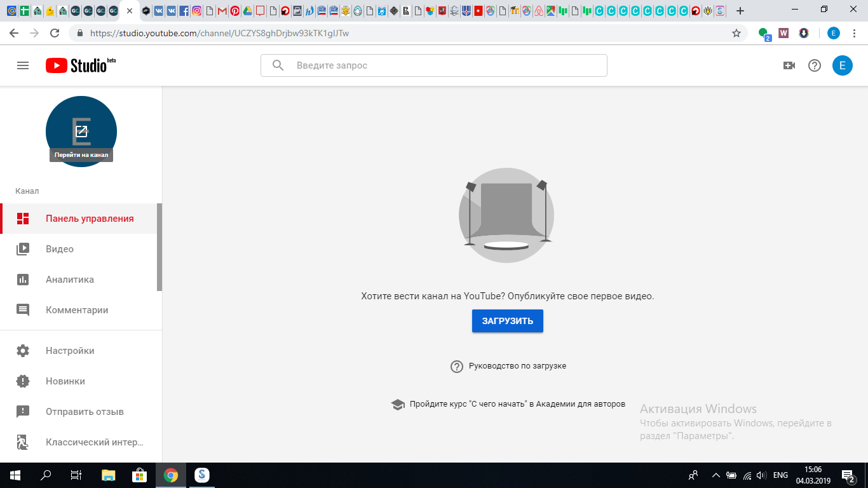Open Руководство по загрузке link
Image resolution: width=868 pixels, height=488 pixels.
click(517, 366)
